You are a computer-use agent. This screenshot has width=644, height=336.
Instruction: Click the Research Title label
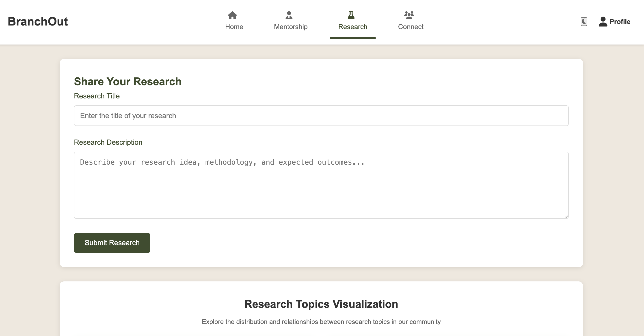(97, 96)
